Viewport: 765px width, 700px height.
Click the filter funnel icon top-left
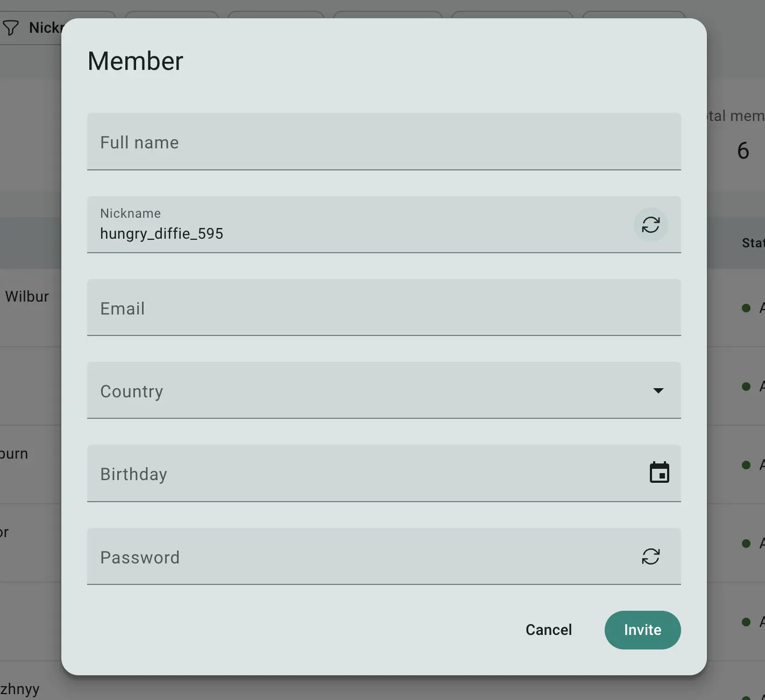pyautogui.click(x=12, y=27)
